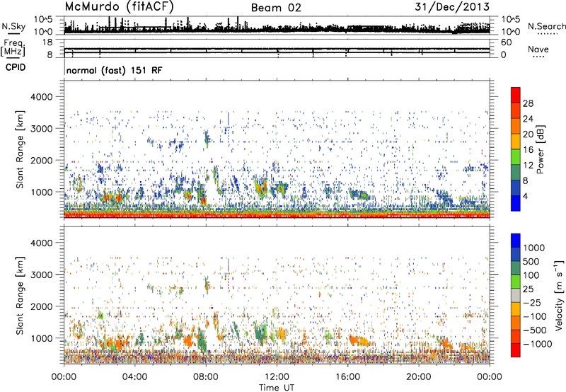
Task: Select the "N.Sky" axis label
Action: 13,26
